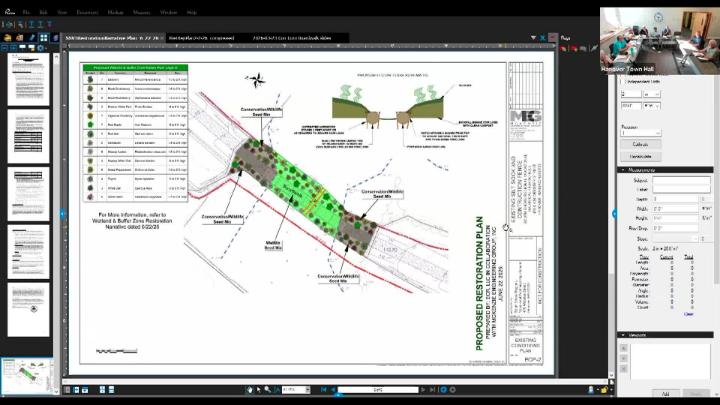The width and height of the screenshot is (720, 405).
Task: Open the Edit menu
Action: pyautogui.click(x=44, y=12)
